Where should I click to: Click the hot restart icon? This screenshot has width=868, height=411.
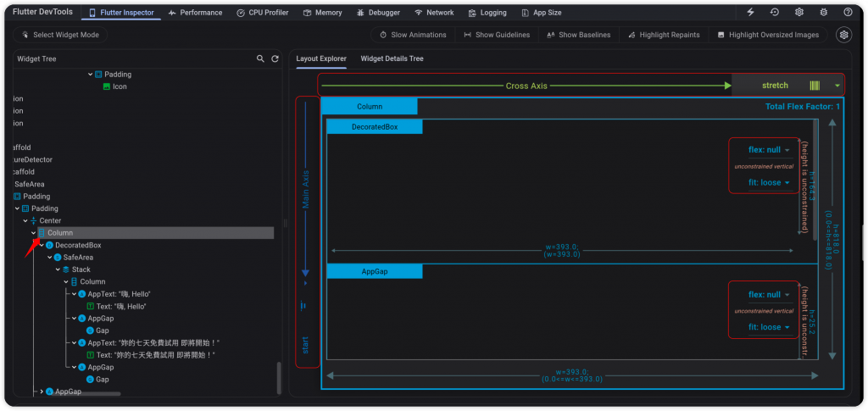775,12
